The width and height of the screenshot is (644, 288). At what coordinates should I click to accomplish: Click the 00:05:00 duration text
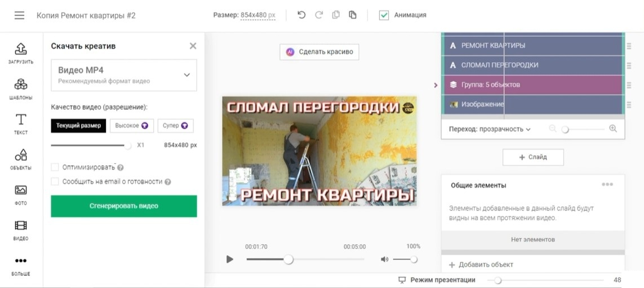355,247
